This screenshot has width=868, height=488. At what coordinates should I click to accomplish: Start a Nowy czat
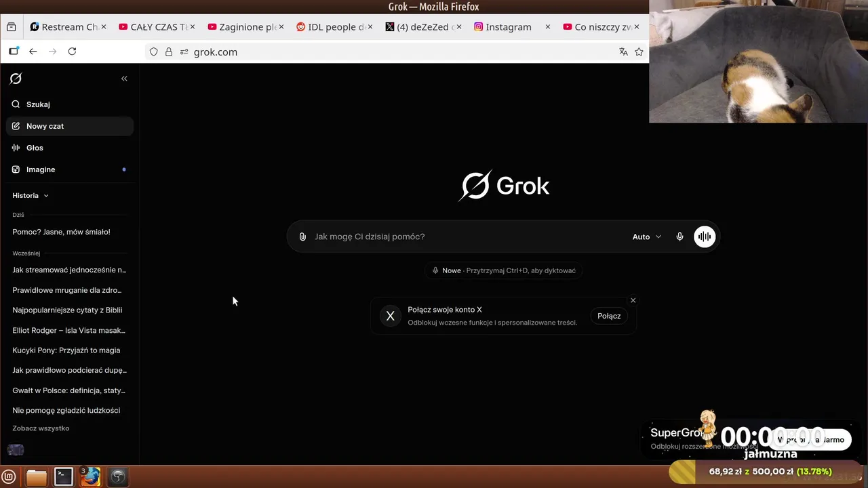pos(70,126)
